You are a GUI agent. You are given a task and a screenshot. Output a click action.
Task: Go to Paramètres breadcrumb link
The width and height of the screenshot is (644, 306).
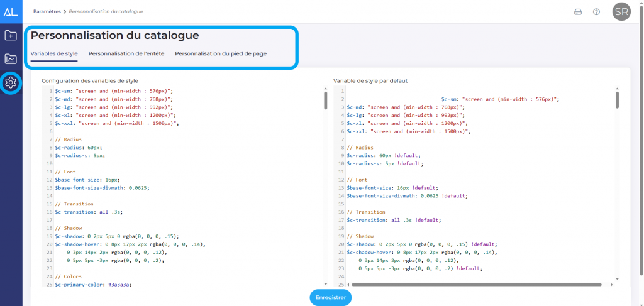click(46, 12)
